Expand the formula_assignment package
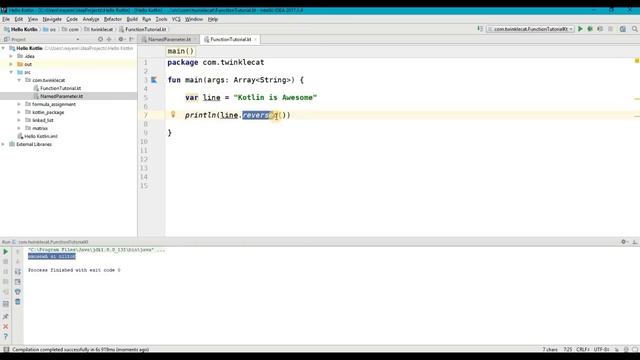Viewport: 640px width, 360px height. (19, 104)
